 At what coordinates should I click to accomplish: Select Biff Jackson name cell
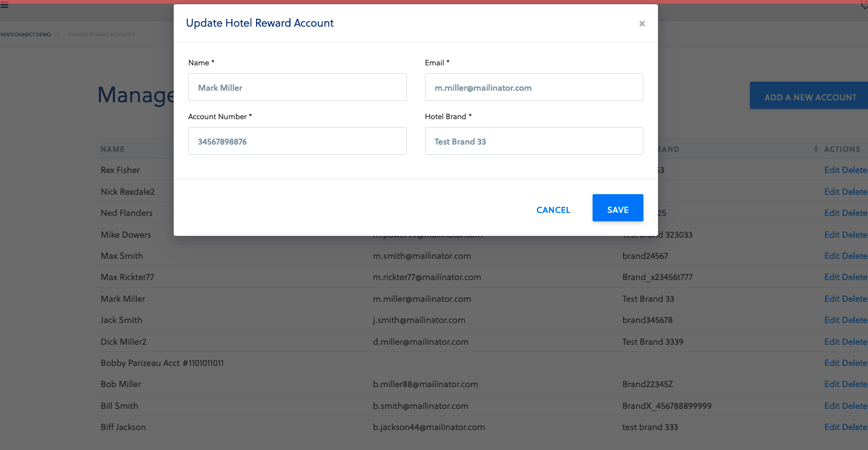(x=123, y=427)
